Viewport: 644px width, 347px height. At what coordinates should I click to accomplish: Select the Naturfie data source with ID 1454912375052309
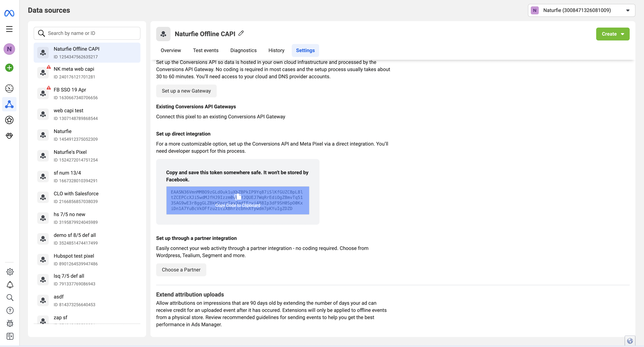(x=87, y=135)
